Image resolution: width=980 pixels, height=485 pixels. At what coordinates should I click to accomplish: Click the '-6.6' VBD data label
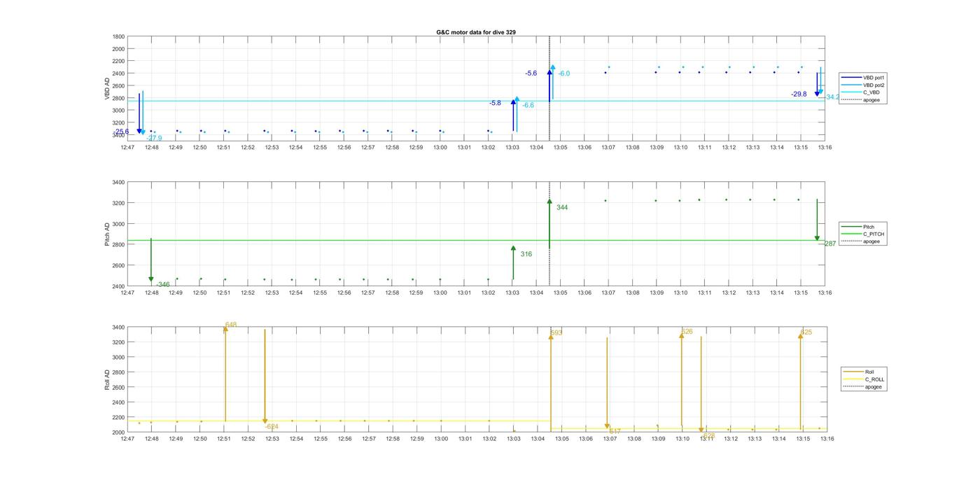[528, 105]
